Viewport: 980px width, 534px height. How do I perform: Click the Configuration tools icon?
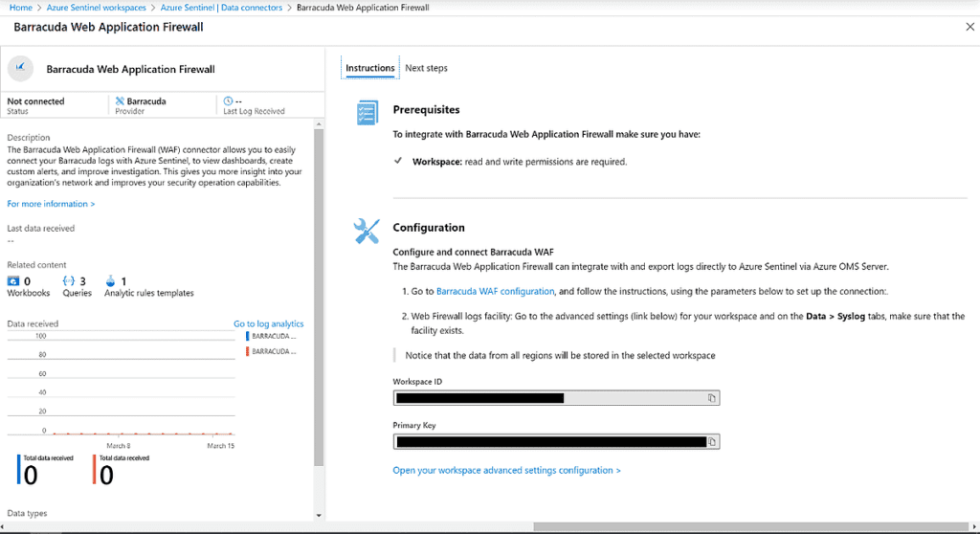tap(367, 231)
